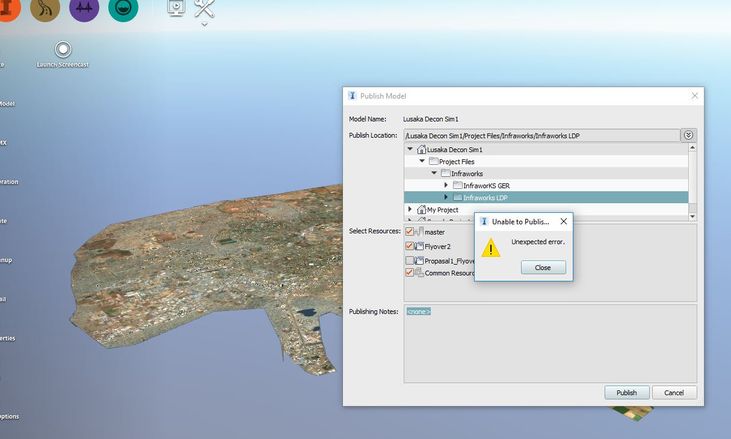Select the teal drainage design tool icon
Viewport: 731px width, 439px height.
coord(123,8)
